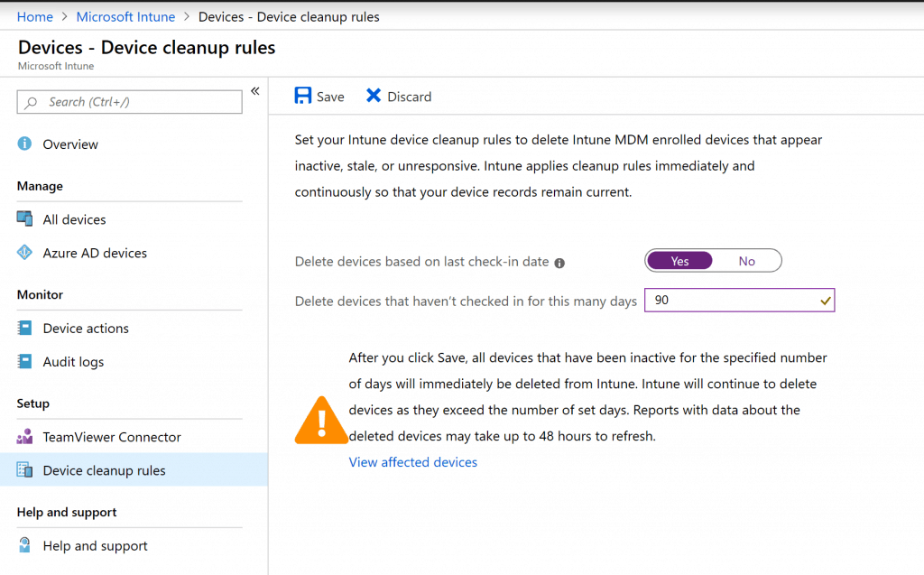Image resolution: width=924 pixels, height=575 pixels.
Task: Click the sidebar Search (Ctrl+/) box
Action: pyautogui.click(x=130, y=102)
